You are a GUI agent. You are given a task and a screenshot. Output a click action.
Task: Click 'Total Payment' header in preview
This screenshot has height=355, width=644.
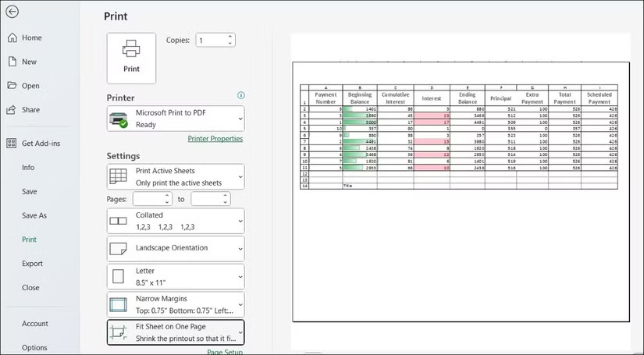pyautogui.click(x=564, y=98)
